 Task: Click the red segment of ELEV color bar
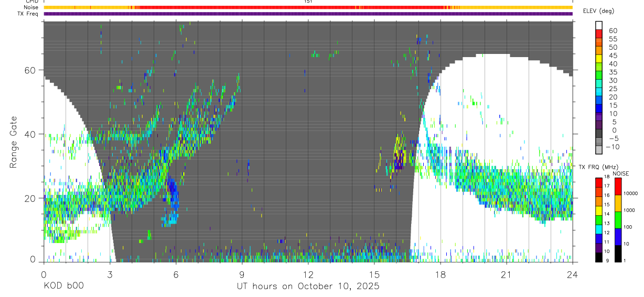(x=599, y=34)
